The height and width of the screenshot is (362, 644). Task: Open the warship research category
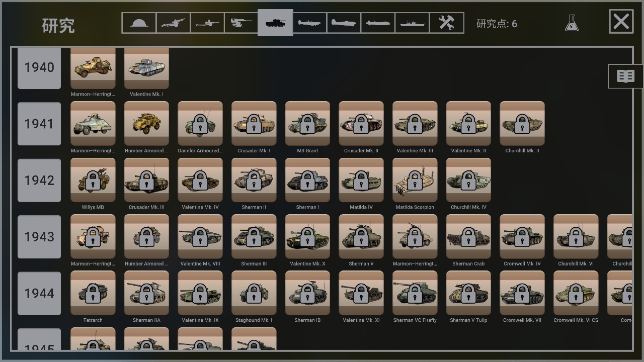click(413, 23)
